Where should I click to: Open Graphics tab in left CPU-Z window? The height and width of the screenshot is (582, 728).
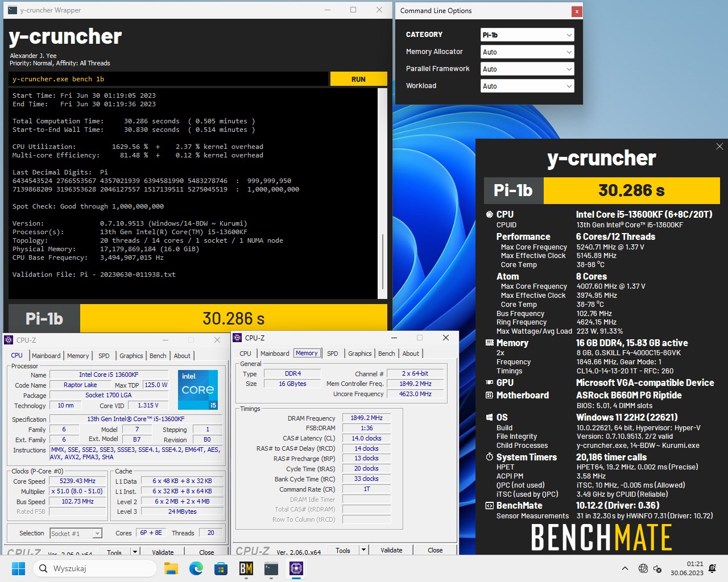tap(131, 356)
